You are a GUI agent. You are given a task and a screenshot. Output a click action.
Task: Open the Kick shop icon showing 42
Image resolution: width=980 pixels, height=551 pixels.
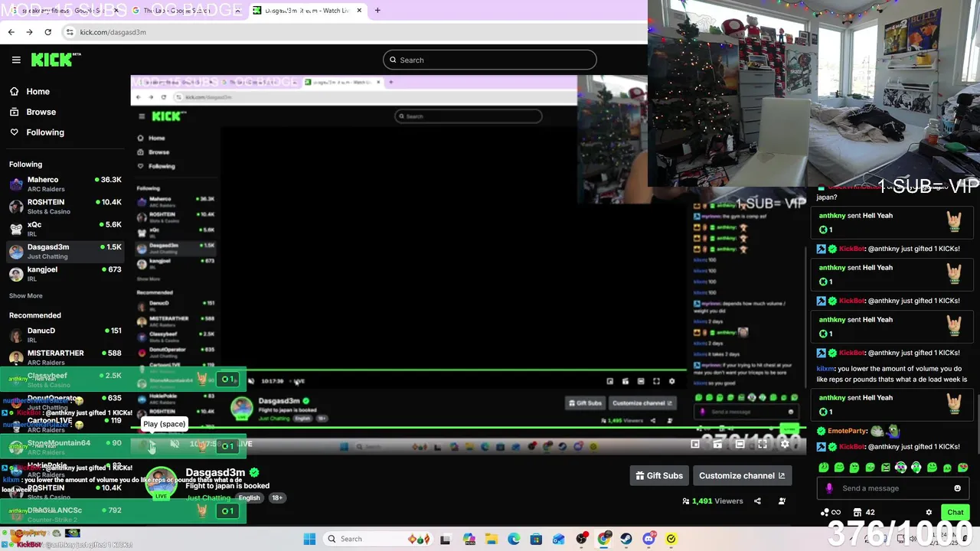[864, 513]
